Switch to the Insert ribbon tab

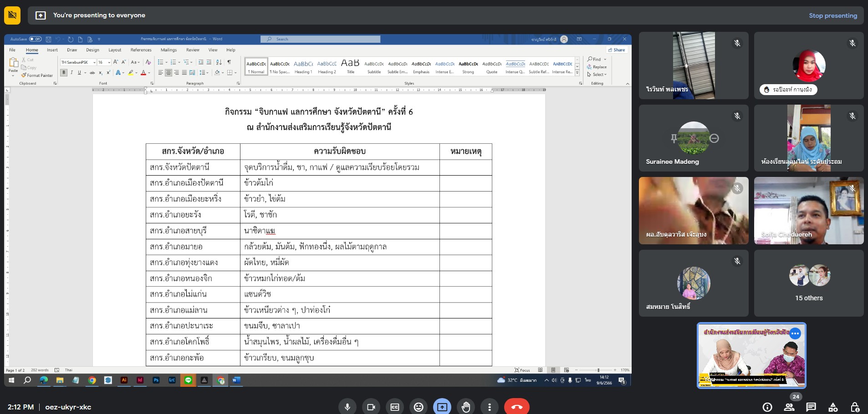pos(52,50)
